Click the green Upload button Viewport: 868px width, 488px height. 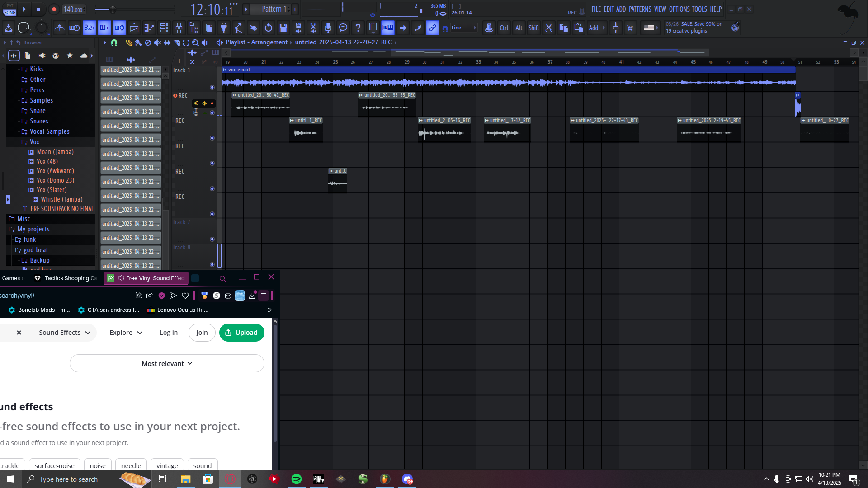coord(241,333)
